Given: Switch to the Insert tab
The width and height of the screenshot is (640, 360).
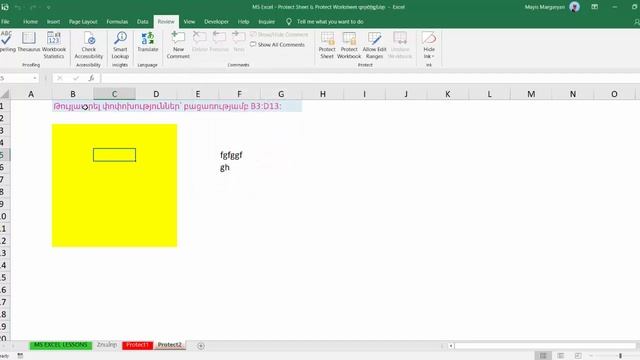Looking at the screenshot, I should pos(53,22).
